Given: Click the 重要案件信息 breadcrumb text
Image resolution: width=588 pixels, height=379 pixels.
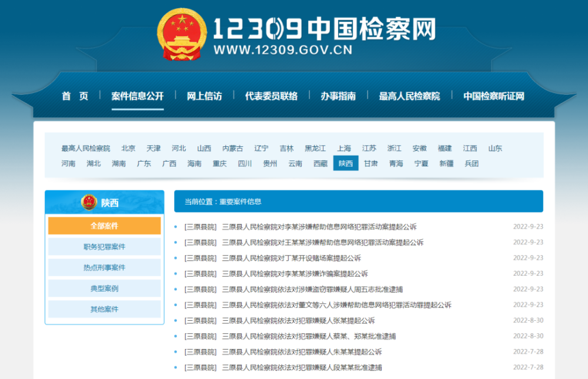Looking at the screenshot, I should (x=240, y=202).
